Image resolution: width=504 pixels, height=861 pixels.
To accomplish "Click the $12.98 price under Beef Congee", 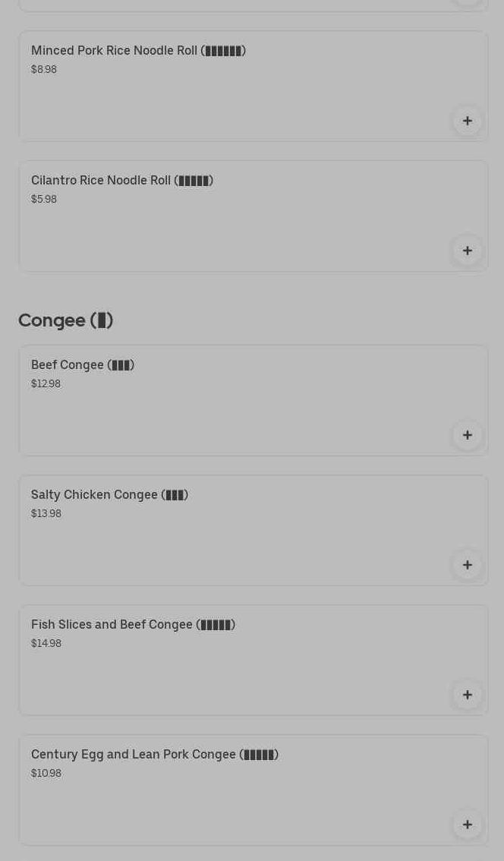I will tap(46, 384).
